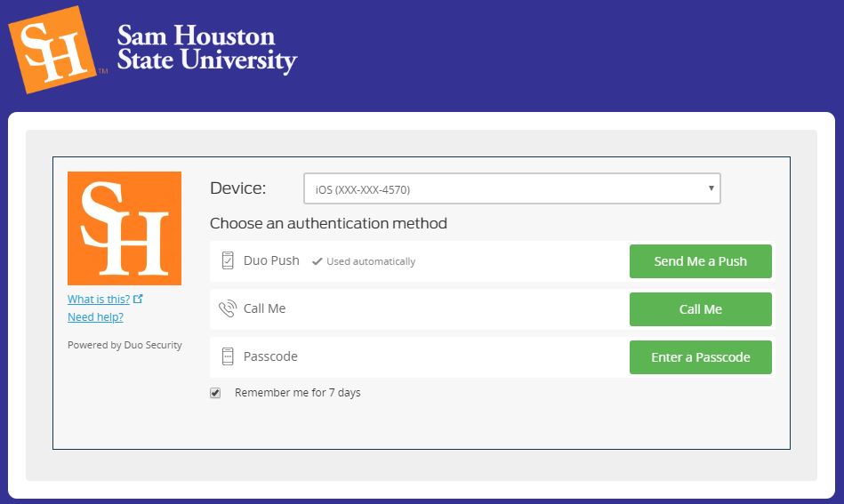Click the Powered by Duo Security text
This screenshot has height=504, width=844.
coord(125,345)
